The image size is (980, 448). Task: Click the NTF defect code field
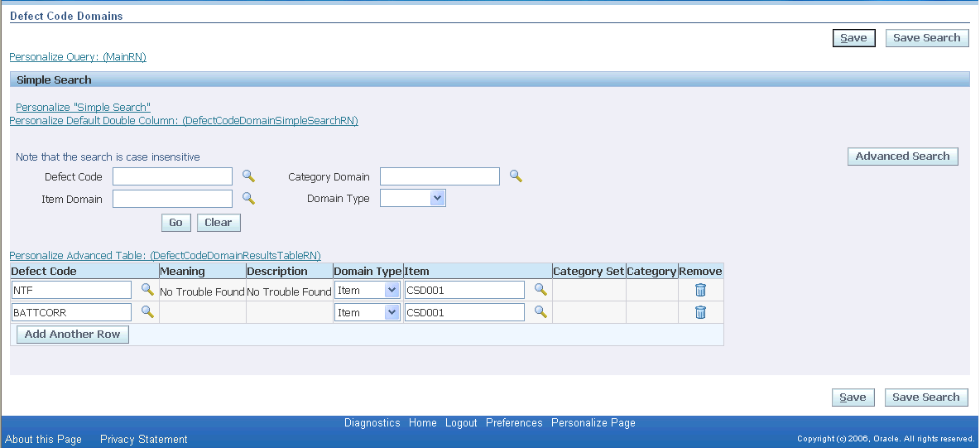pyautogui.click(x=71, y=290)
